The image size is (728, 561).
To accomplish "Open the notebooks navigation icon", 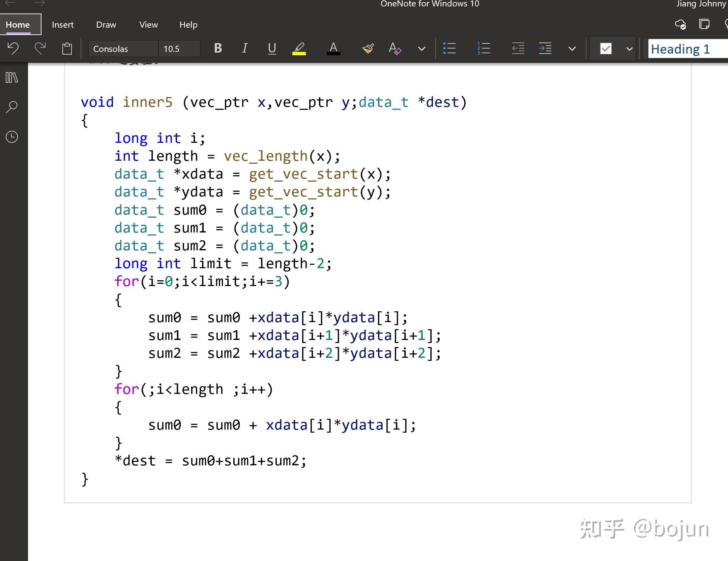I will coord(12,78).
